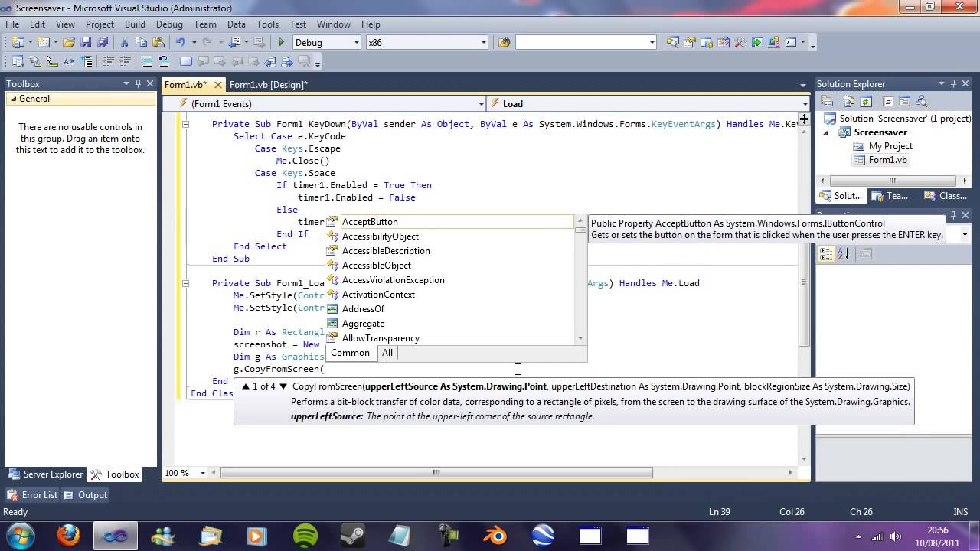Image resolution: width=980 pixels, height=551 pixels.
Task: Click the Save All icon
Action: pos(102,42)
